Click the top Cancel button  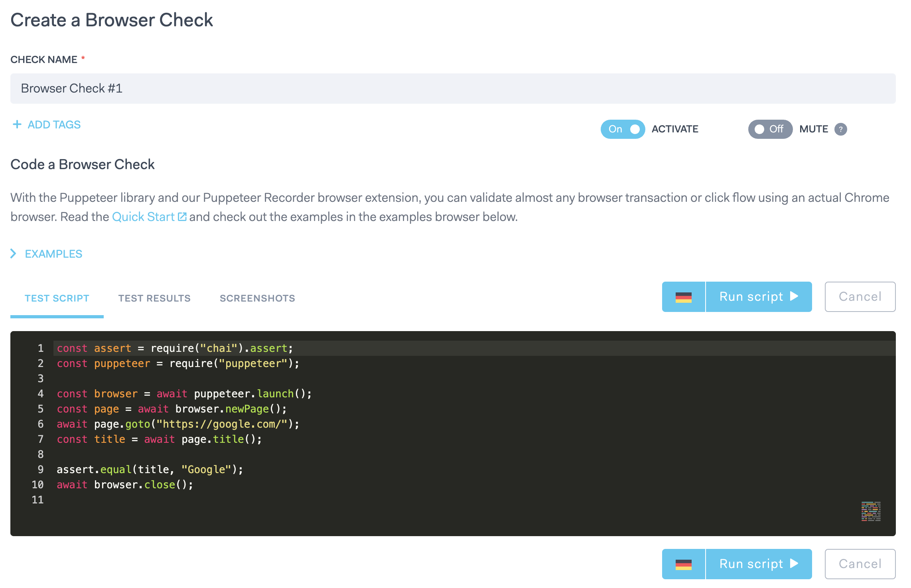click(x=860, y=296)
